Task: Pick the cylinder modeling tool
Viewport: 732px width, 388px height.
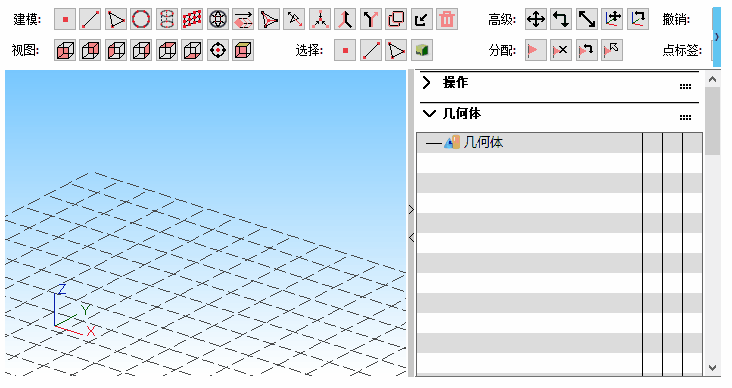Action: coord(167,20)
